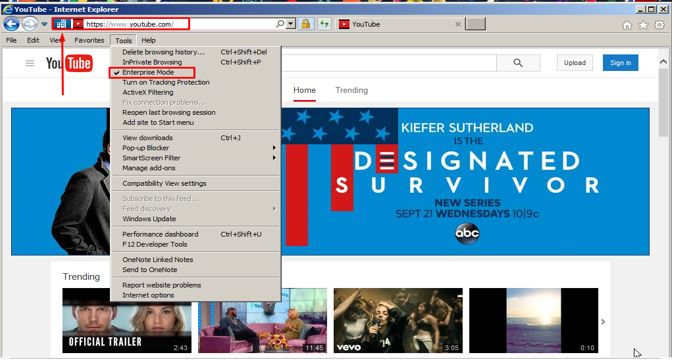
Task: Switch to the Trending tab on YouTube
Action: (x=352, y=90)
